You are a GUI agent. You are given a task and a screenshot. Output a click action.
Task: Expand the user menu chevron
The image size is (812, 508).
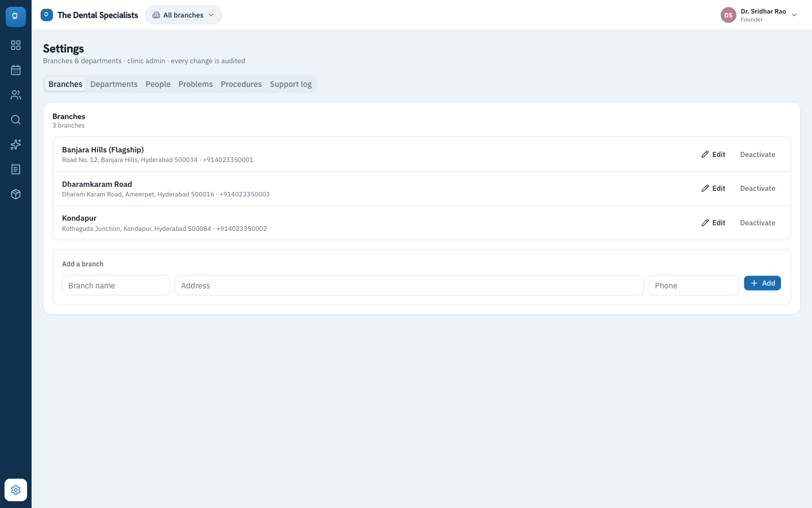coord(795,15)
